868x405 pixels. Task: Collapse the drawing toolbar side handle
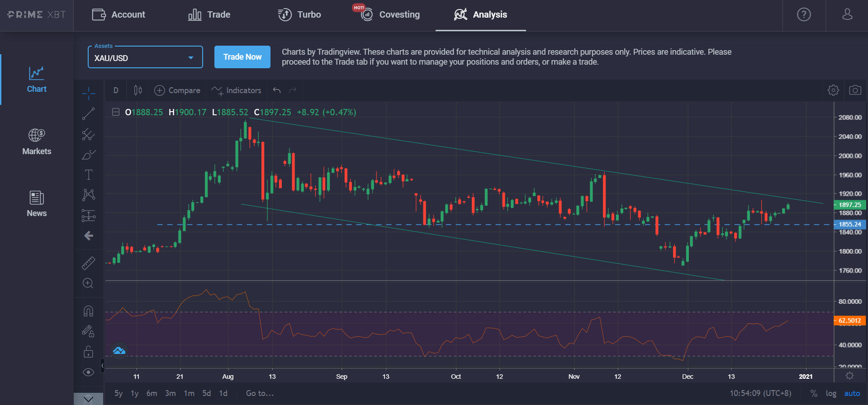102,365
